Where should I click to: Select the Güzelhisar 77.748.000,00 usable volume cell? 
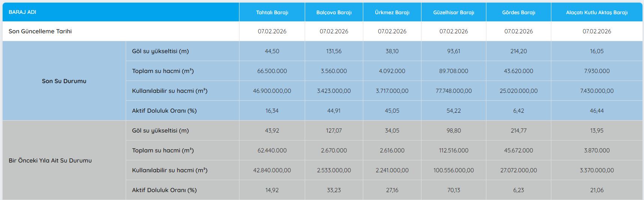[x=453, y=91]
